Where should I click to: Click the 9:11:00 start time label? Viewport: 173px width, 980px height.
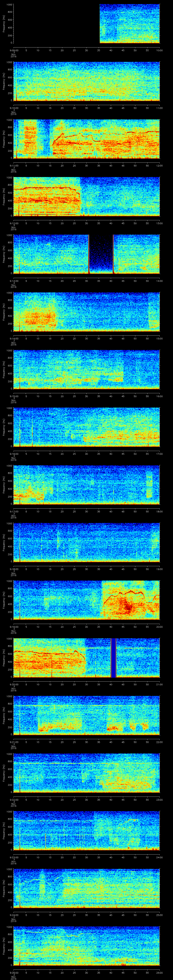tap(14, 166)
